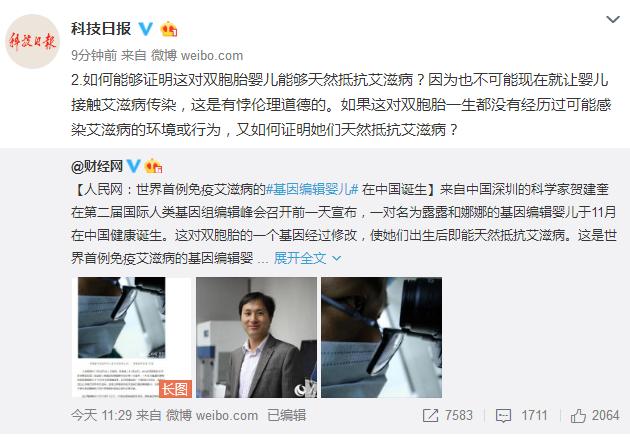View the portrait photo of man in suit

tap(256, 337)
